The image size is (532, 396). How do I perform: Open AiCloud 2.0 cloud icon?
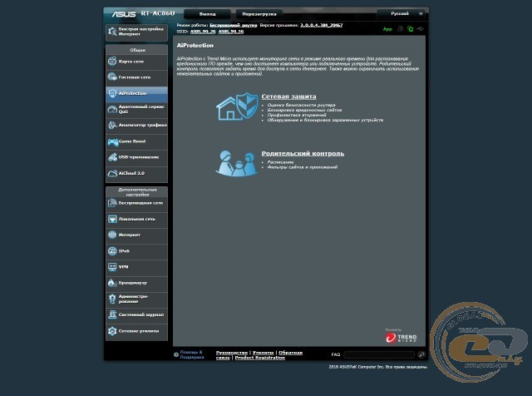coord(112,173)
